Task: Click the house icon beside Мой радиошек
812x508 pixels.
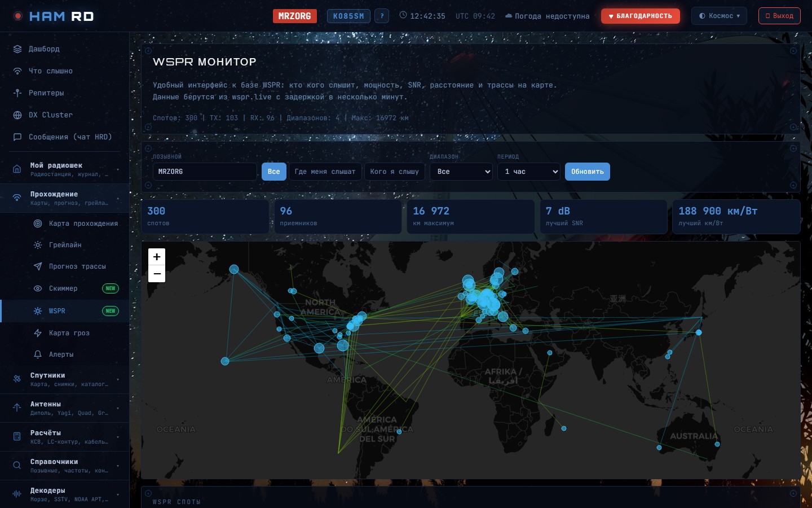Action: tap(17, 169)
